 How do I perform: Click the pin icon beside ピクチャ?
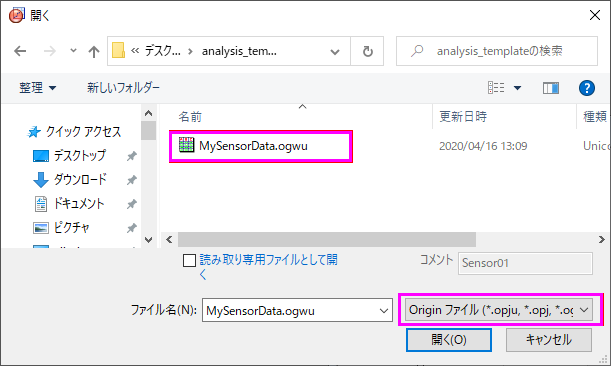[132, 228]
